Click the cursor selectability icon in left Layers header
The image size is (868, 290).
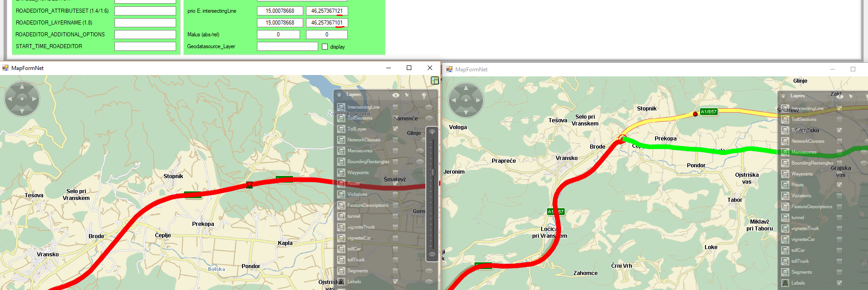[407, 95]
